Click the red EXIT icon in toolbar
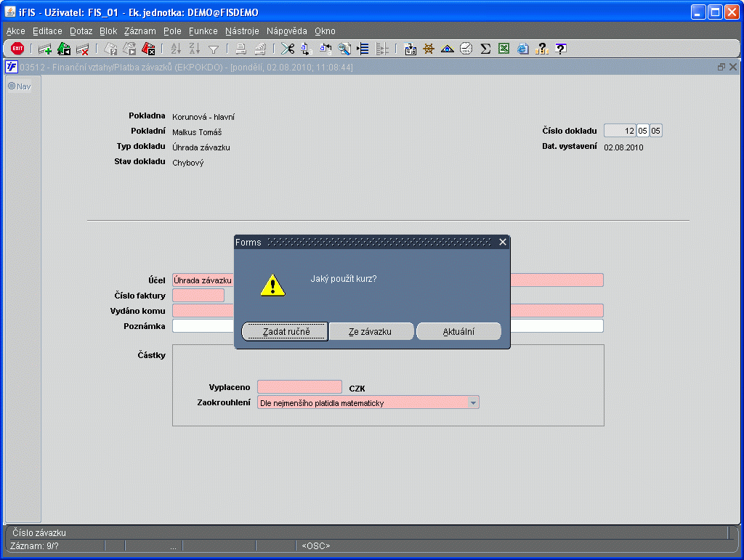 click(x=17, y=49)
